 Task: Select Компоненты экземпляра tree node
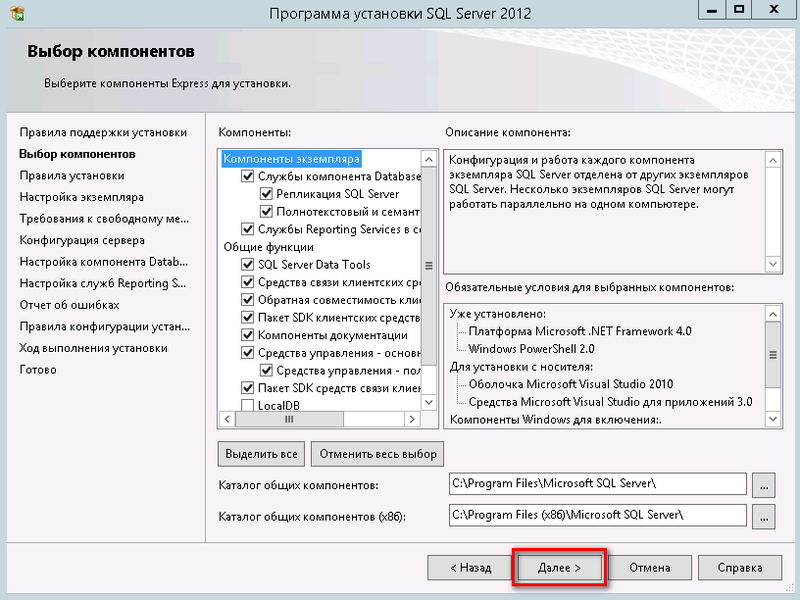(x=291, y=159)
